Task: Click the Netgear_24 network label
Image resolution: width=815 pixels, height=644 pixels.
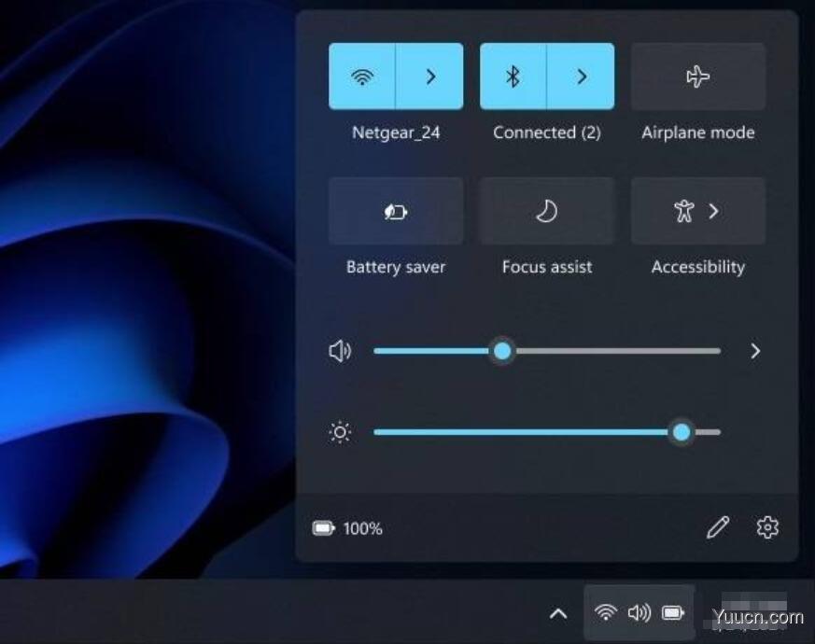Action: click(x=396, y=133)
